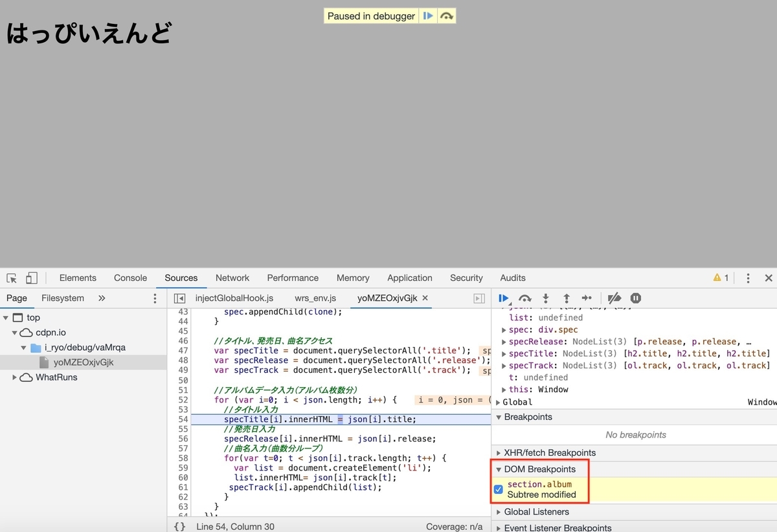
Task: Click the Line 54, Column 30 status
Action: (x=236, y=527)
